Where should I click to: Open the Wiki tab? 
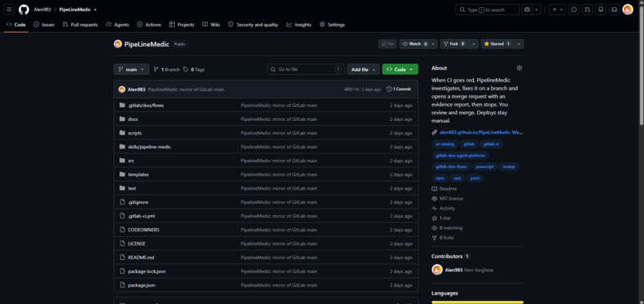tap(211, 25)
